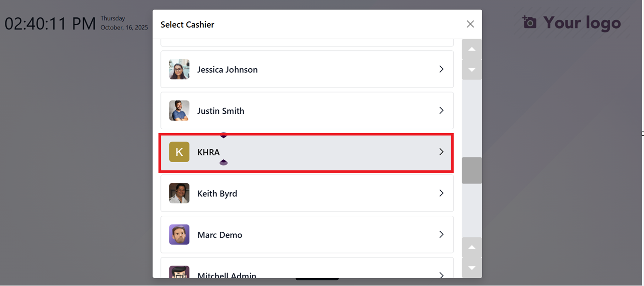Click Marc Demo's cartoon avatar
The image size is (644, 286).
[x=179, y=235]
